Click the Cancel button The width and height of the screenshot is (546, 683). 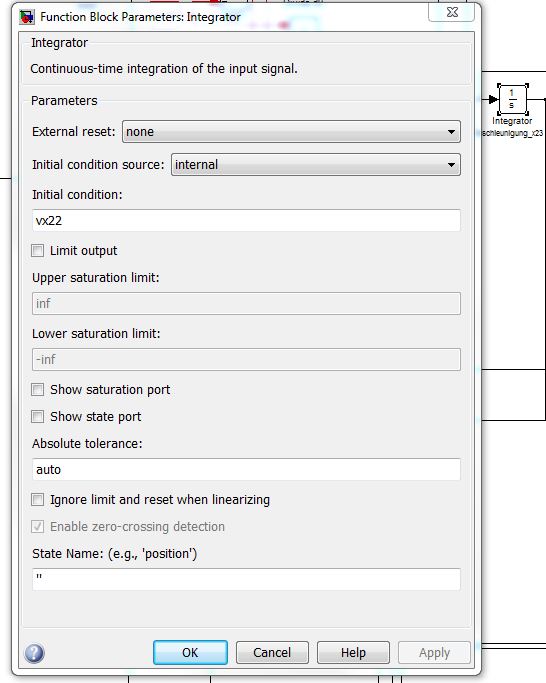[x=272, y=653]
